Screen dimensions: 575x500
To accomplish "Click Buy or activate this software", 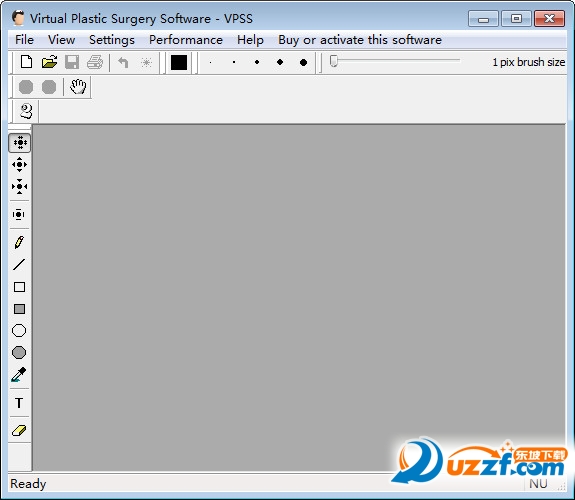I will pyautogui.click(x=360, y=40).
